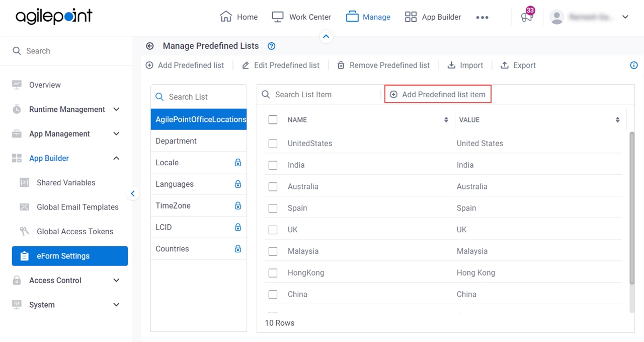Click Add Predefined list item
The width and height of the screenshot is (644, 342).
coord(438,94)
